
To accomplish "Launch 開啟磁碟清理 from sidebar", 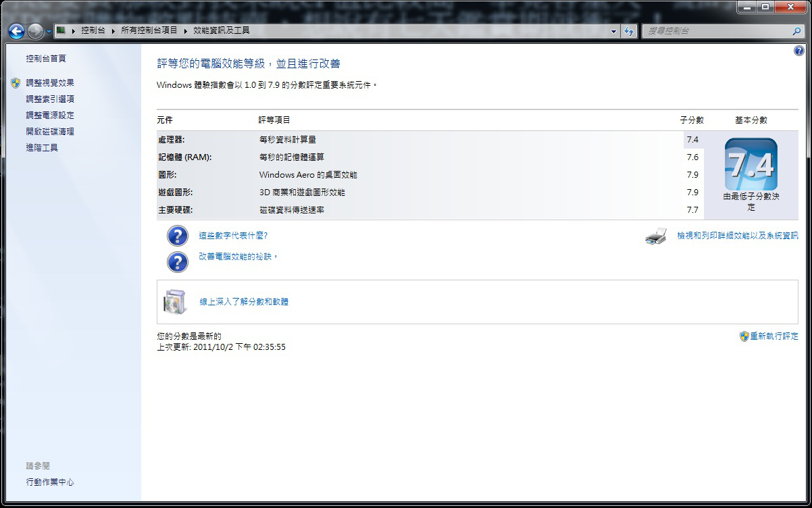I will point(50,132).
